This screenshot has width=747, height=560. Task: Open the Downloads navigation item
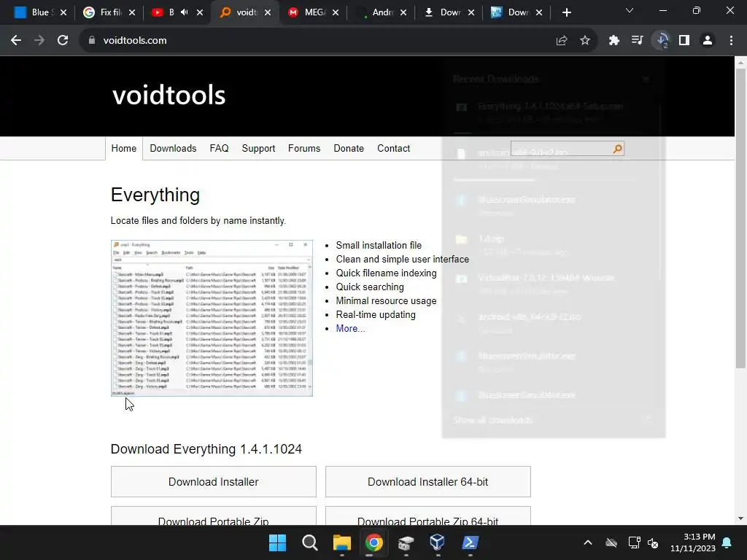click(x=173, y=149)
